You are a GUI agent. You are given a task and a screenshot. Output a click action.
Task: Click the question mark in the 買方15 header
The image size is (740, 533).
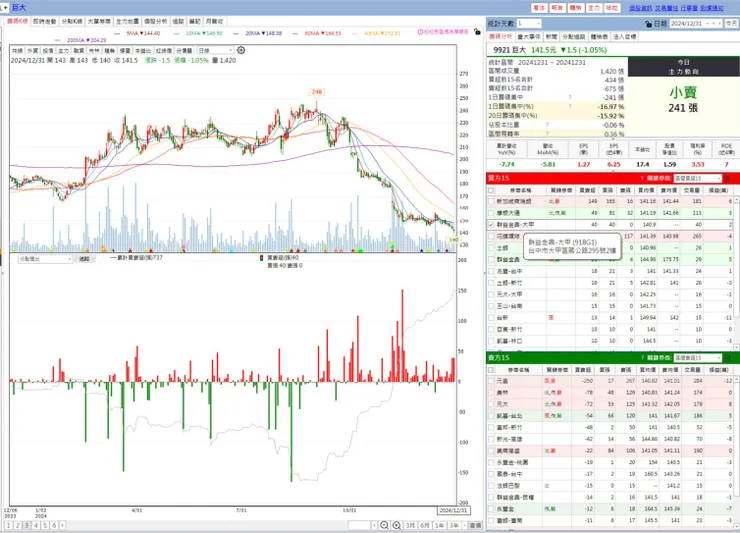click(642, 178)
